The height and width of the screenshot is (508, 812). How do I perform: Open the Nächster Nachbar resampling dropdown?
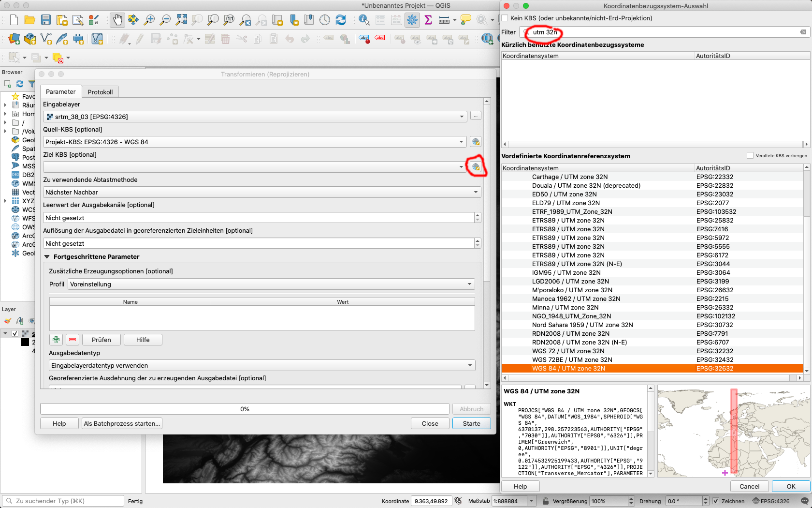point(261,193)
